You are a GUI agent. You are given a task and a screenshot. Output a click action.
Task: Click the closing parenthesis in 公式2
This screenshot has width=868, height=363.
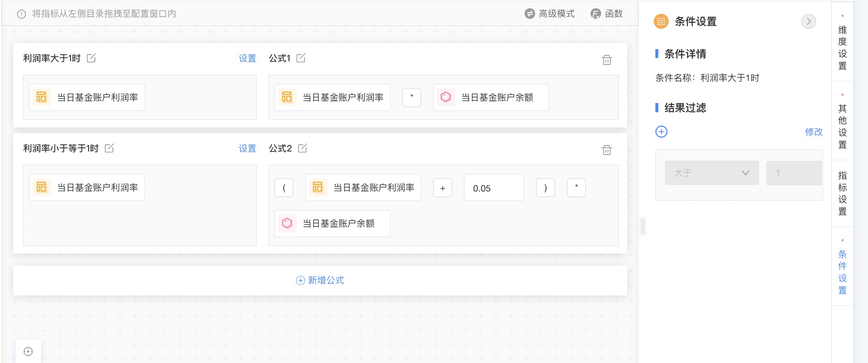click(x=546, y=188)
